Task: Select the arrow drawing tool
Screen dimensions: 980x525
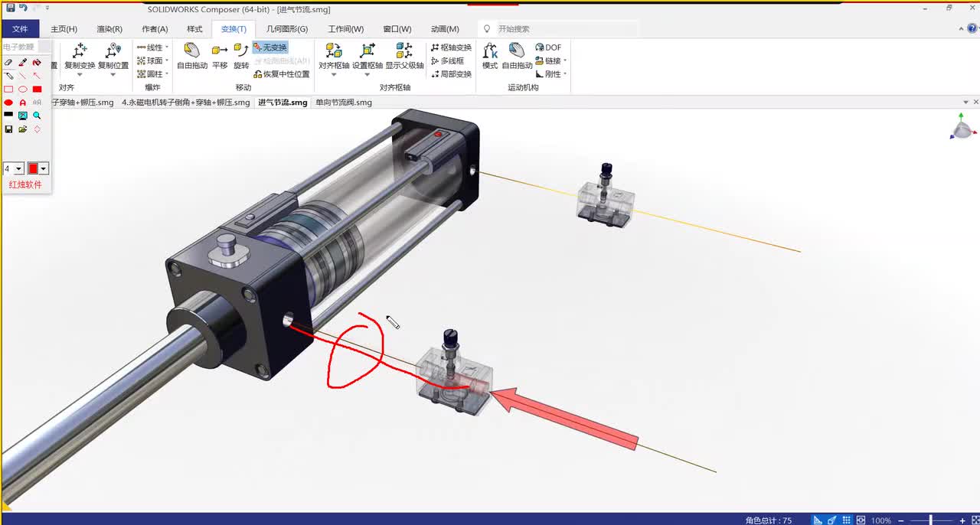Action: click(x=37, y=76)
